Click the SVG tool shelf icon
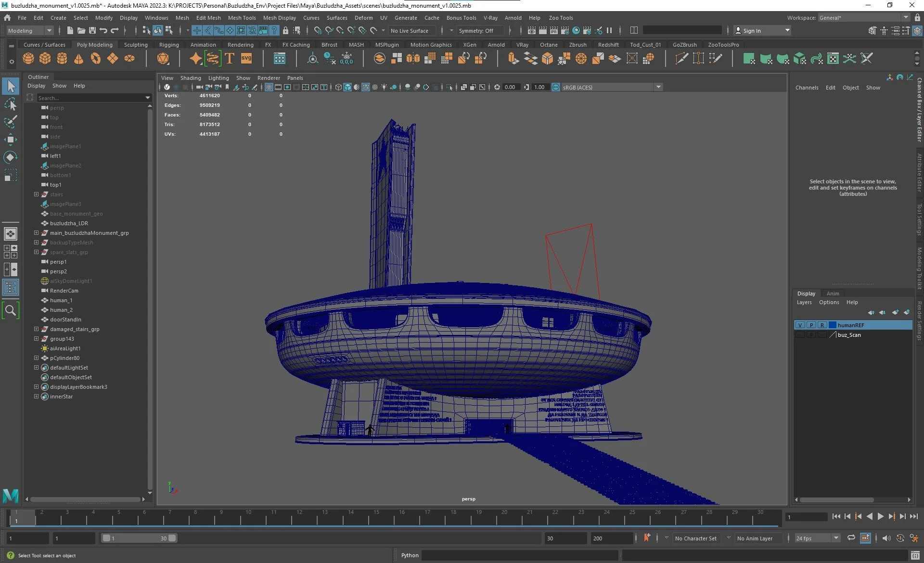 (x=246, y=59)
